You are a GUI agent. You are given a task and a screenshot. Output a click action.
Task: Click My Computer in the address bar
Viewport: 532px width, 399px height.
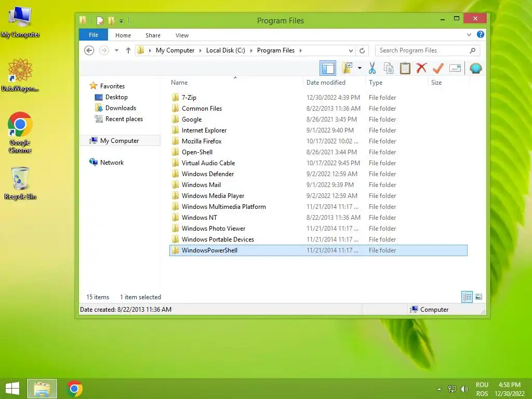pos(175,50)
